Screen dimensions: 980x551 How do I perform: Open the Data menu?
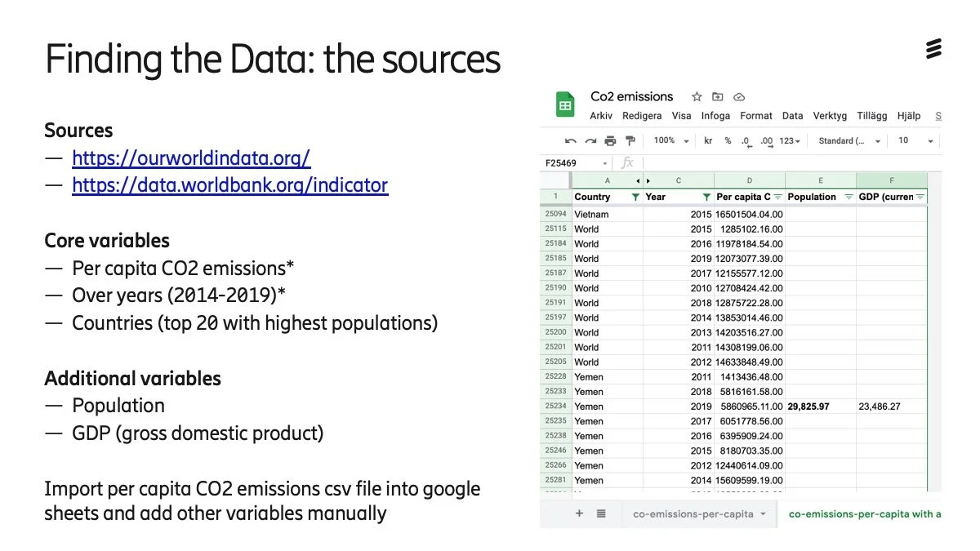pyautogui.click(x=792, y=116)
